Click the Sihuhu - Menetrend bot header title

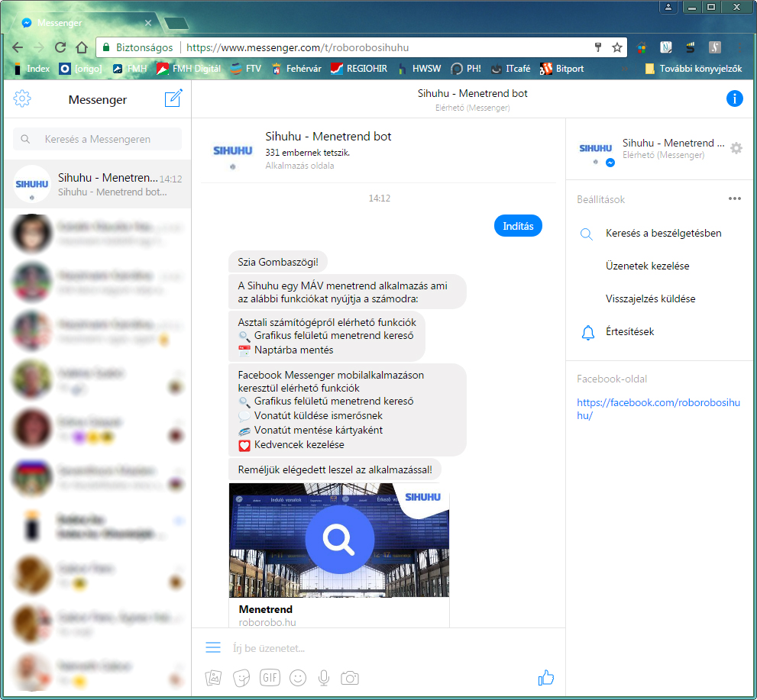[x=472, y=94]
